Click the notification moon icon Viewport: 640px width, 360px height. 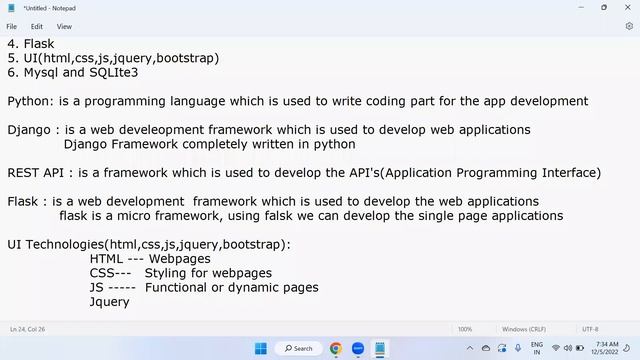pyautogui.click(x=627, y=348)
